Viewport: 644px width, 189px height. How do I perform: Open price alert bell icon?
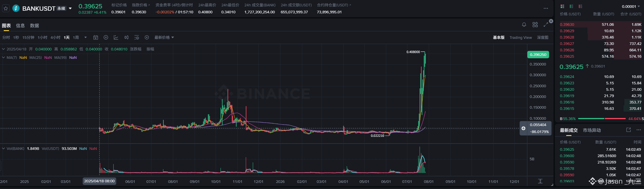(x=524, y=25)
